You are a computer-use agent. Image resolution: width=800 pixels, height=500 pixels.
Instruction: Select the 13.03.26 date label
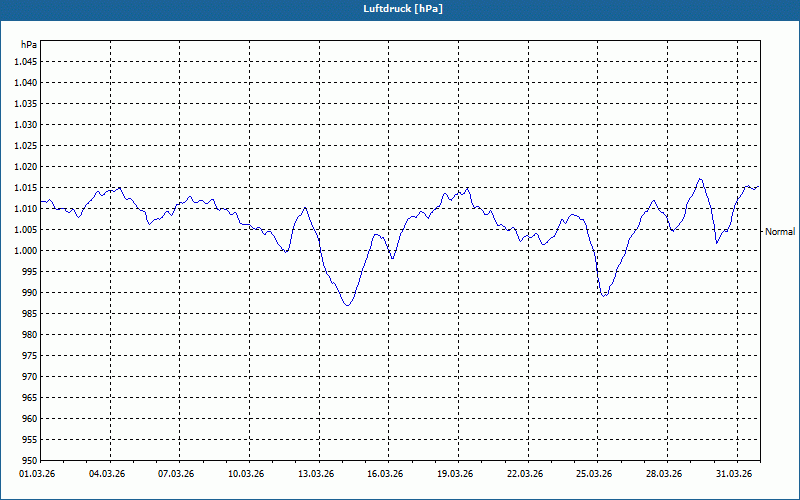316,474
